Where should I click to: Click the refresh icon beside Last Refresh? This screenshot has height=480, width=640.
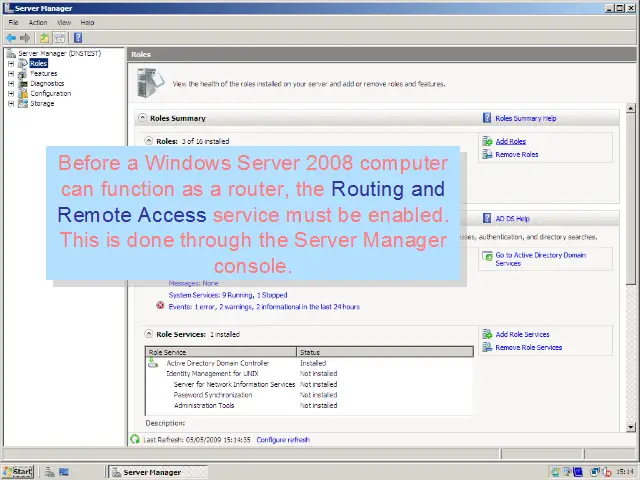(x=135, y=440)
